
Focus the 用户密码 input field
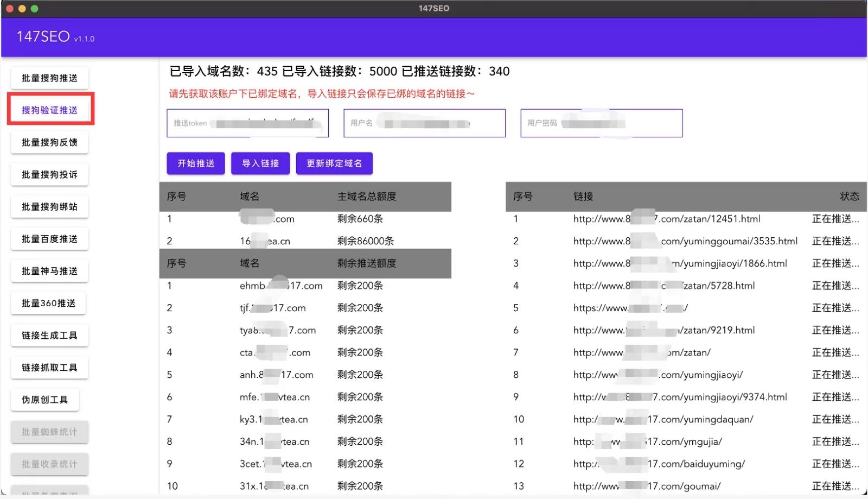coord(602,123)
